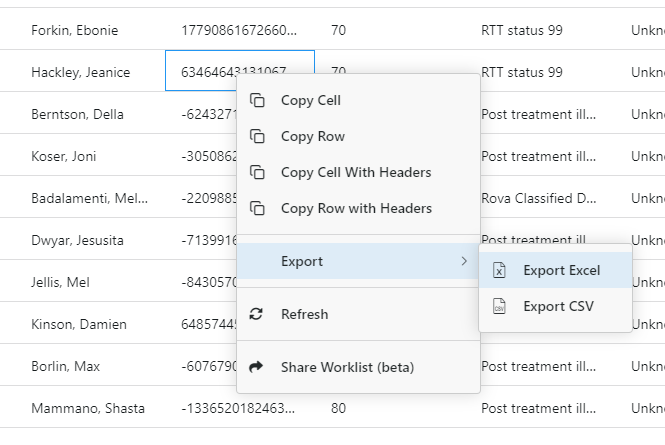Screen dimensions: 665x445
Task: Click the Share Worklist arrow icon
Action: pyautogui.click(x=257, y=367)
